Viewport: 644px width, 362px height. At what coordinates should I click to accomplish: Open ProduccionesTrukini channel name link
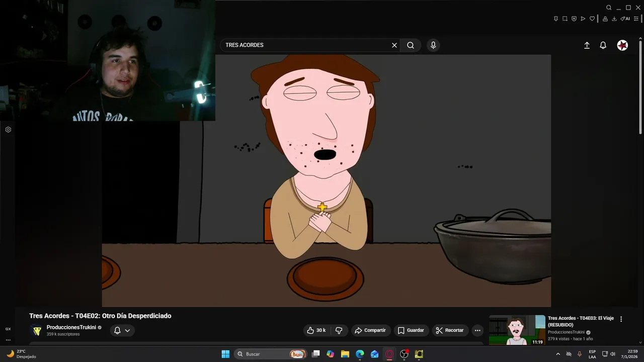click(x=71, y=327)
